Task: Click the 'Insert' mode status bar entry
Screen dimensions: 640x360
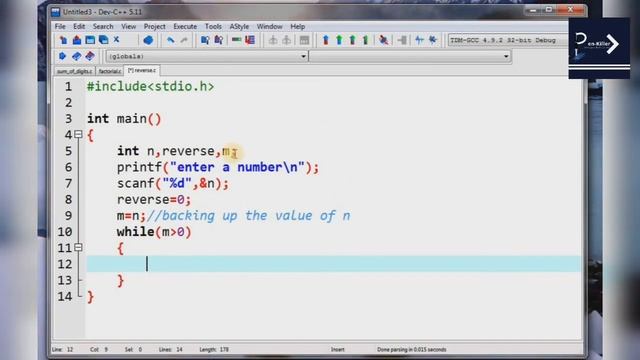Action: (338, 349)
